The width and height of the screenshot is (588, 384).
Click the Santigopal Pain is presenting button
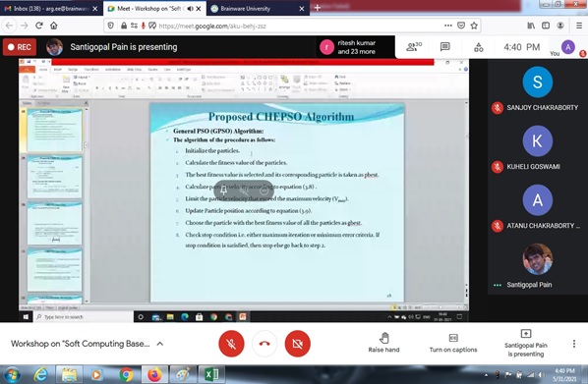click(526, 343)
